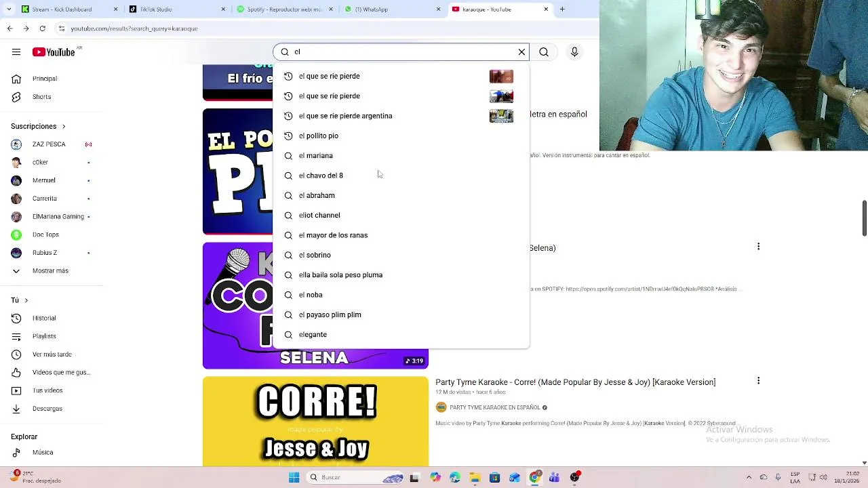Switch to WhatsApp tab
This screenshot has width=868, height=488.
pyautogui.click(x=392, y=9)
